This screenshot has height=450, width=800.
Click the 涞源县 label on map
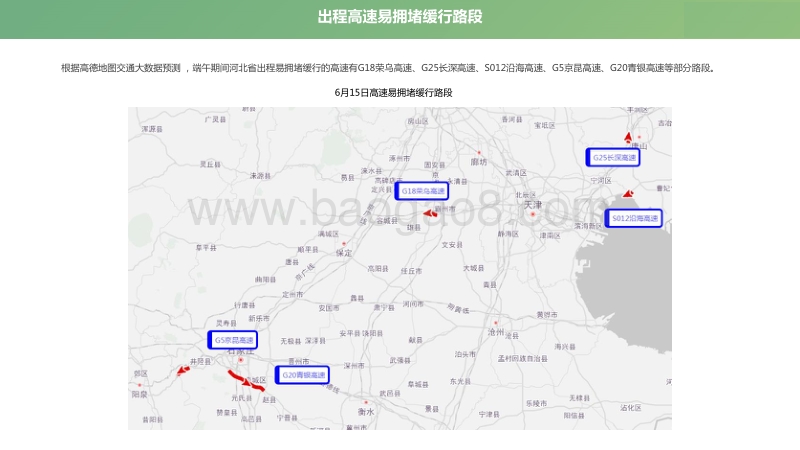[260, 176]
